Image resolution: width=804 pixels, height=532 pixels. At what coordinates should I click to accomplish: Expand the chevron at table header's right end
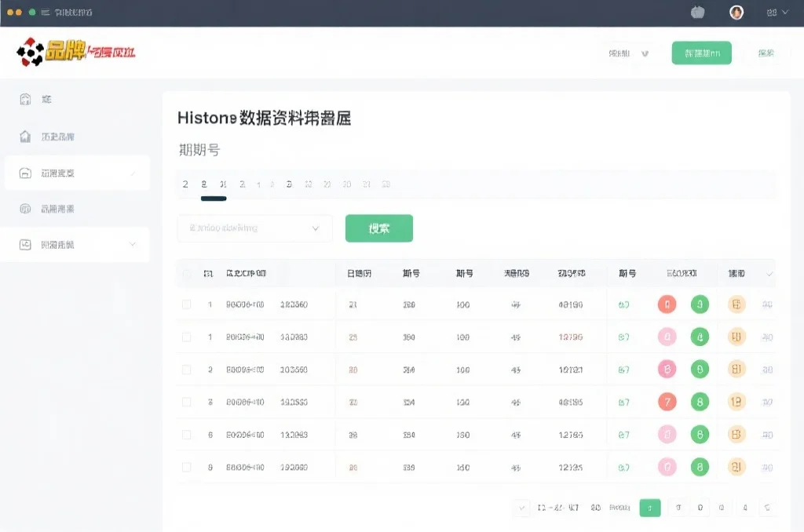[769, 274]
